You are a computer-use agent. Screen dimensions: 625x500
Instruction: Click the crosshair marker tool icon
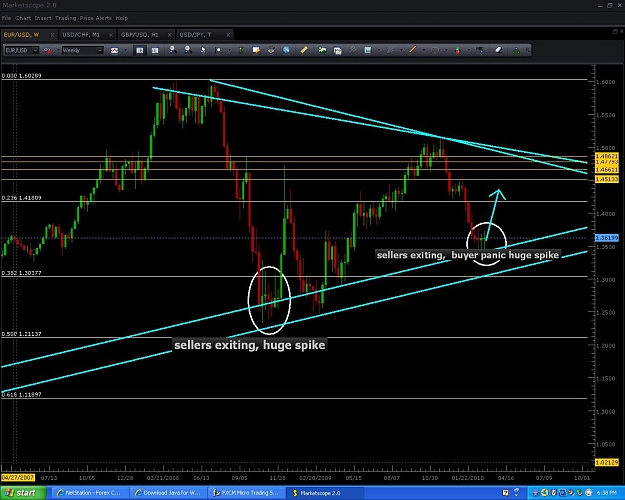218,50
